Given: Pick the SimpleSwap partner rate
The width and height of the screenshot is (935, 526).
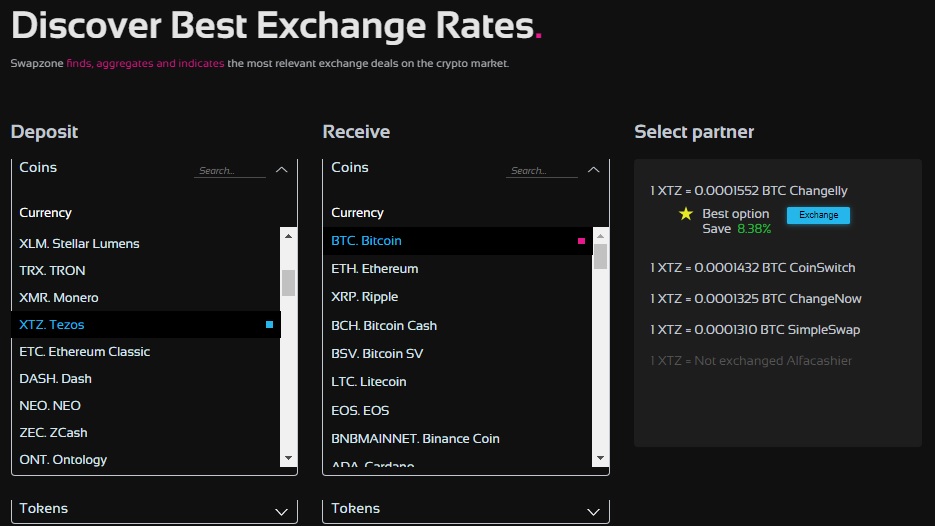Looking at the screenshot, I should 754,330.
